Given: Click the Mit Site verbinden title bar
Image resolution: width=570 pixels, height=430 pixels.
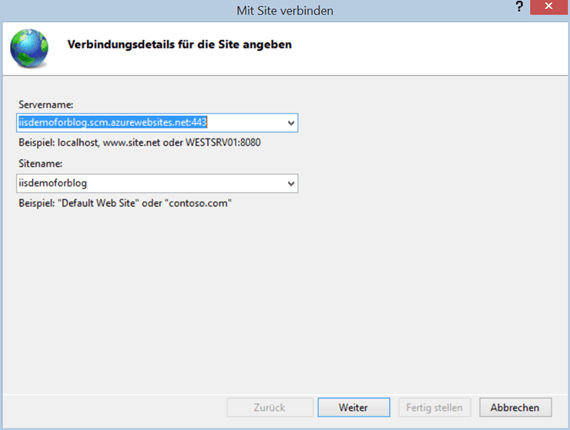Looking at the screenshot, I should click(x=285, y=11).
